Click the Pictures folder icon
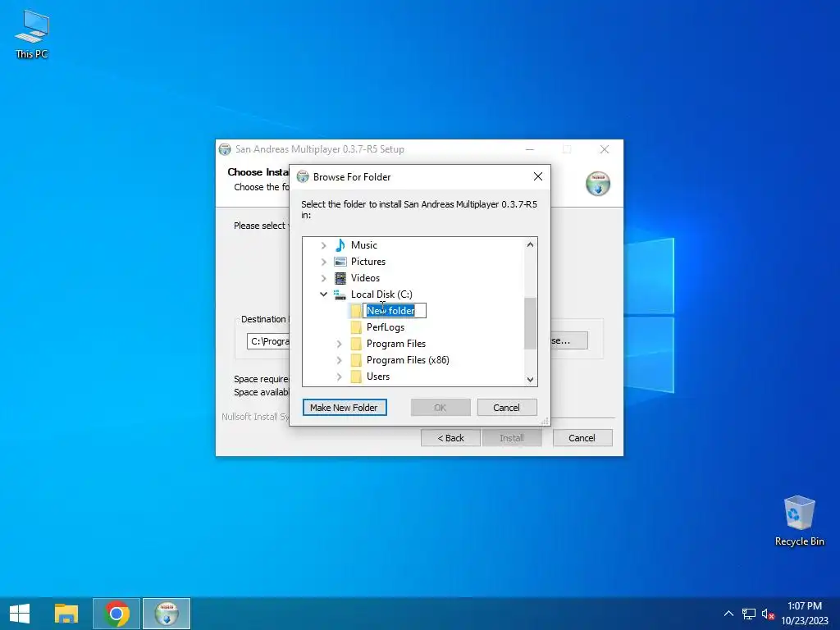Viewport: 840px width, 630px height. pyautogui.click(x=340, y=262)
